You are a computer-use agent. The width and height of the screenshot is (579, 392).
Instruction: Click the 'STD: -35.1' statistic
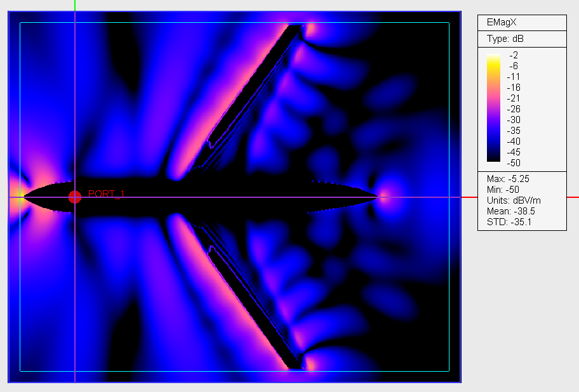click(509, 221)
